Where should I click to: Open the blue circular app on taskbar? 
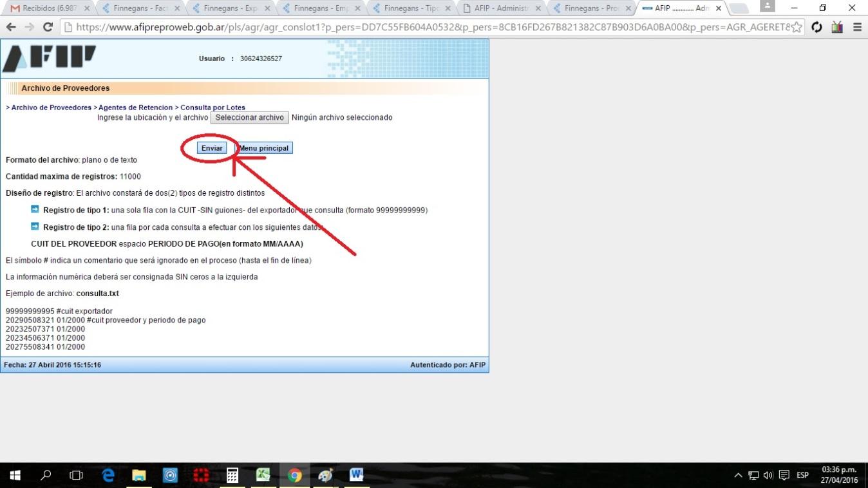click(x=170, y=475)
